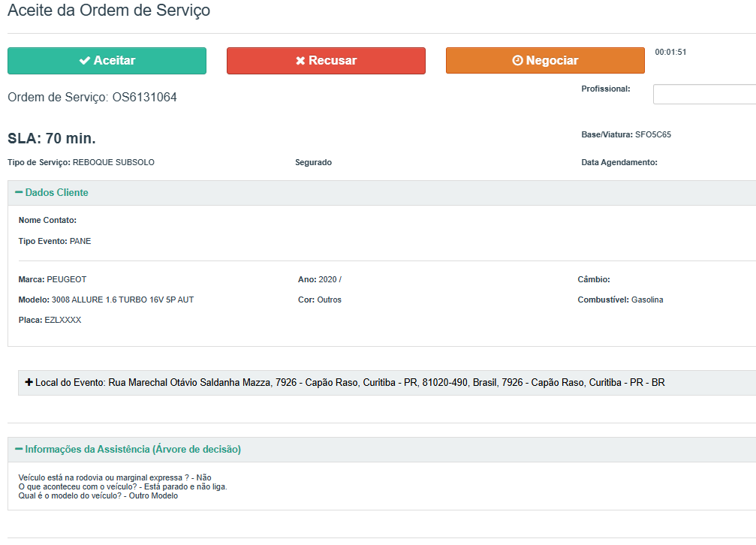756x545 pixels.
Task: Click the X icon on Recusar
Action: pos(300,61)
